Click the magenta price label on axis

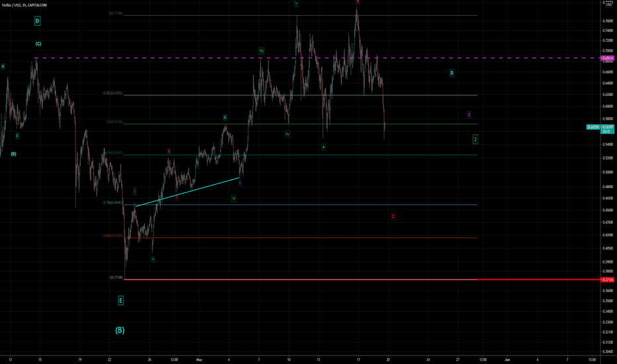coord(607,58)
